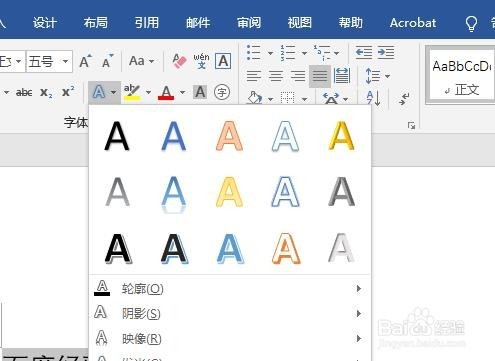Choose plain black A text effect
This screenshot has width=495, height=361.
point(117,136)
